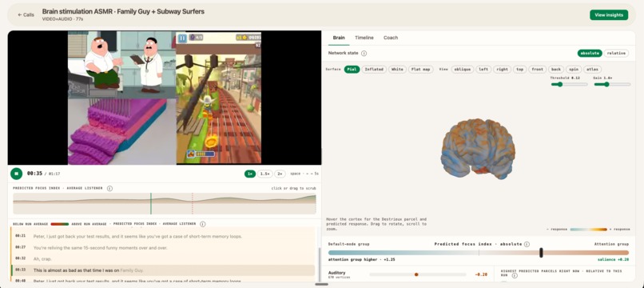The height and width of the screenshot is (288, 644).
Task: Set brain view to back
Action: tap(556, 69)
